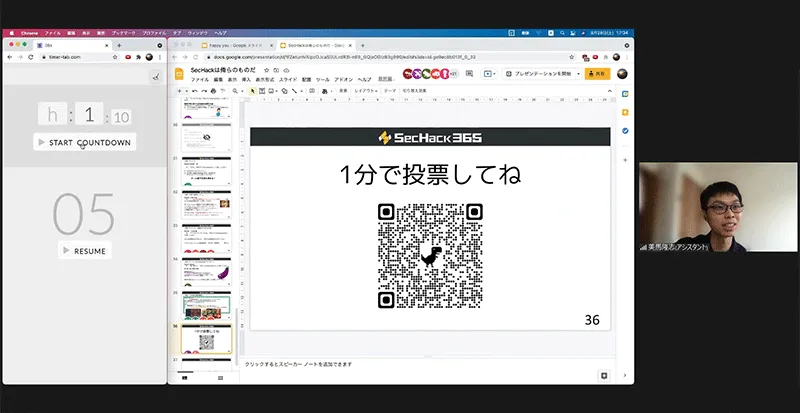The width and height of the screenshot is (800, 413).
Task: Select slide 34 thumbnail in filmstrip
Action: tap(206, 272)
